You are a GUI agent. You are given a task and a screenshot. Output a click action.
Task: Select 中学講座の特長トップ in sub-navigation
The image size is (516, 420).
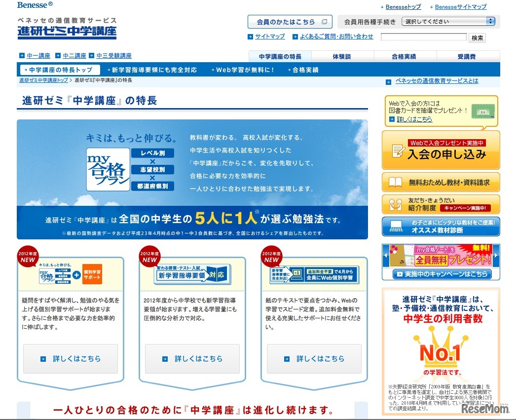click(60, 70)
